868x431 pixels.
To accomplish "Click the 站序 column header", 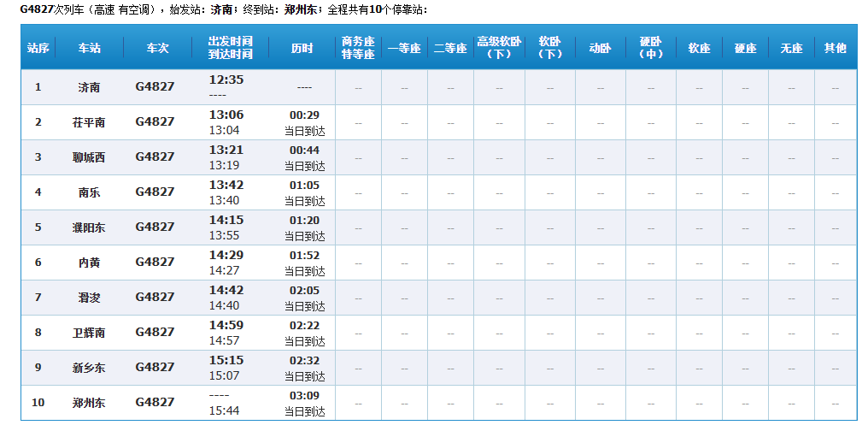I will click(38, 48).
